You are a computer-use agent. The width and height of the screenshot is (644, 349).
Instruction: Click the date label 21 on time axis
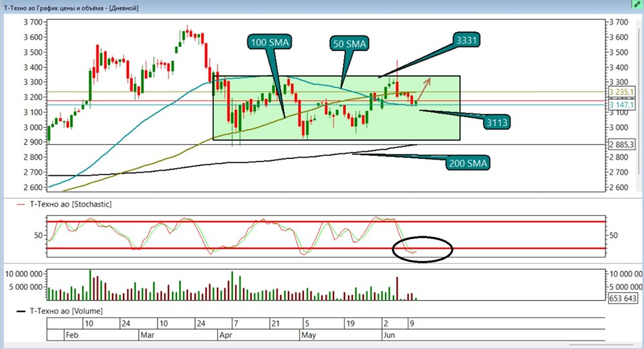275,323
